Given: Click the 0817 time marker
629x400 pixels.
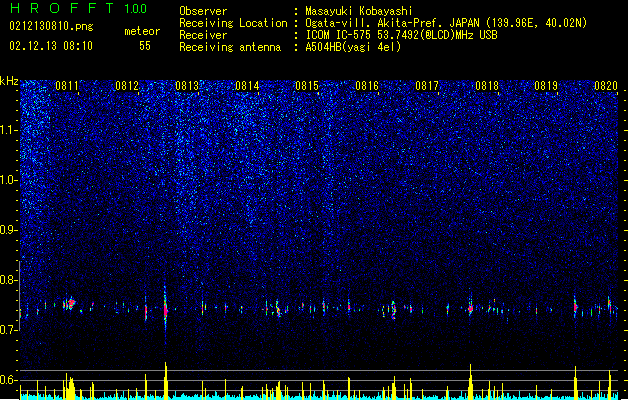Looking at the screenshot, I should (427, 86).
